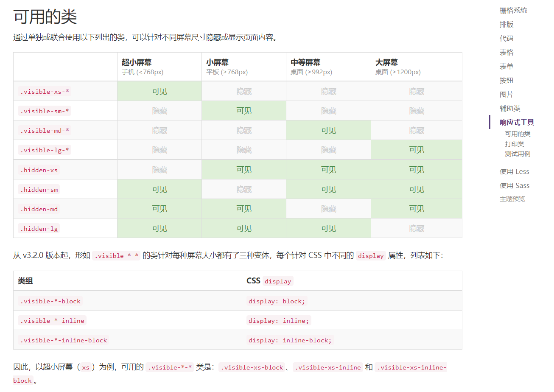This screenshot has width=554, height=392.
Task: Click the display: block; value
Action: coord(277,301)
